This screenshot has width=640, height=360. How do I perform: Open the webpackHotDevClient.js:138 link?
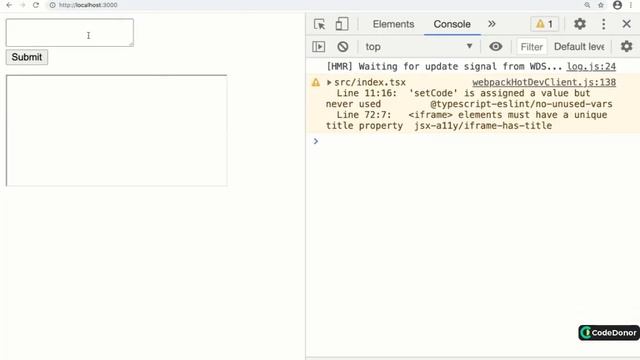coord(544,82)
